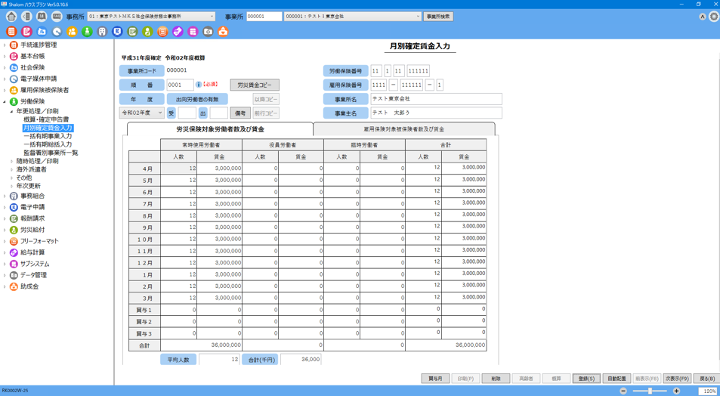Select 一括有期事業入力 in the tree
Image resolution: width=720 pixels, height=396 pixels.
coord(48,136)
